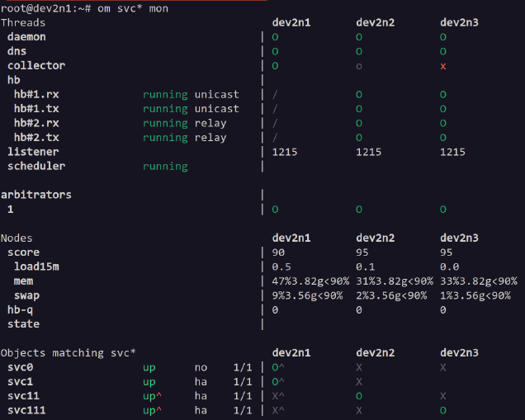The image size is (525, 420).
Task: Select the Nodes section heading
Action: pos(17,238)
